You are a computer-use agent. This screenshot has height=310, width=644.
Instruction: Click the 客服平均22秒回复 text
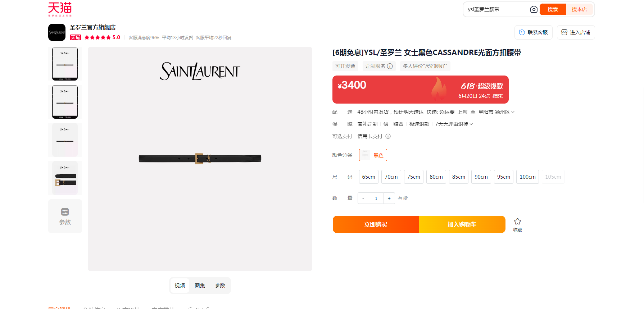coord(214,37)
